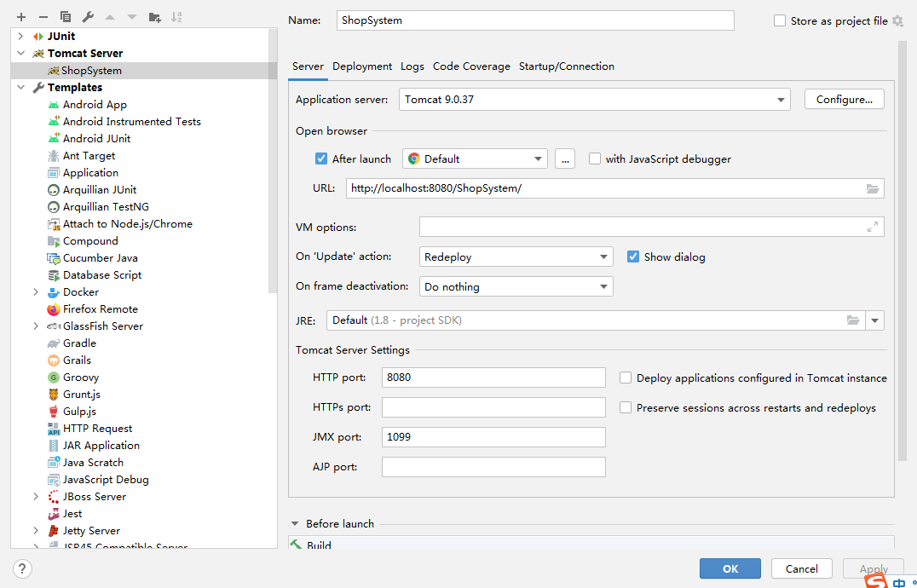Screen dimensions: 917x588
Task: Click Sogou input method tray icon
Action: pyautogui.click(x=876, y=581)
